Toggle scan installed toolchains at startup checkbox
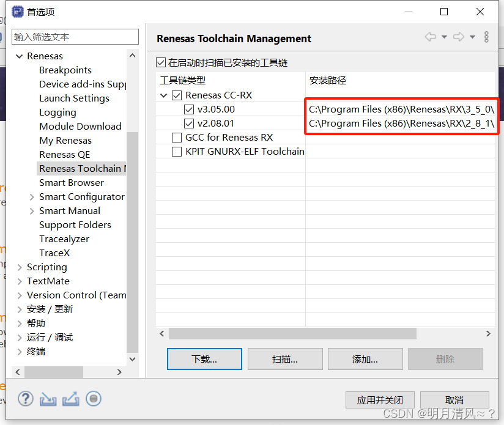Viewport: 504px width, 425px height. pyautogui.click(x=161, y=62)
